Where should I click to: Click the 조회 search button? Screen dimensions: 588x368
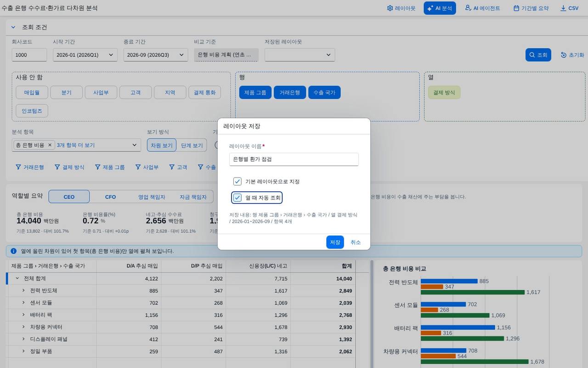coord(538,55)
